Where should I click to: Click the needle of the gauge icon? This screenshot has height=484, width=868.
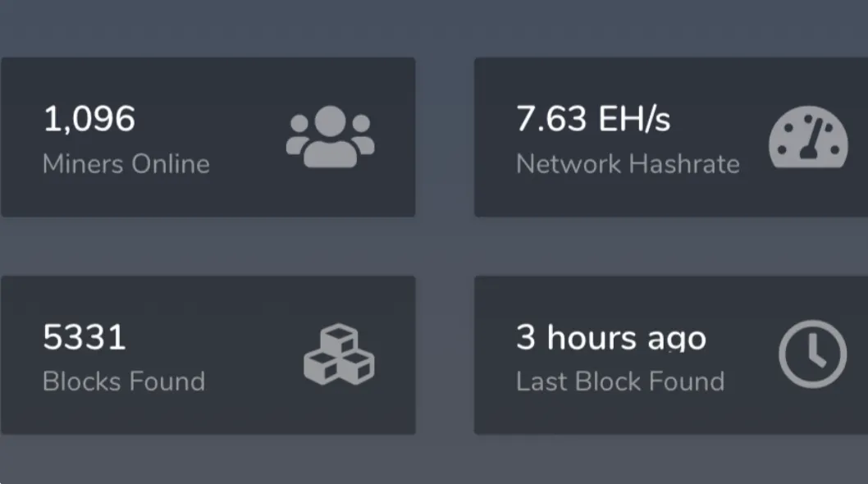pyautogui.click(x=811, y=139)
